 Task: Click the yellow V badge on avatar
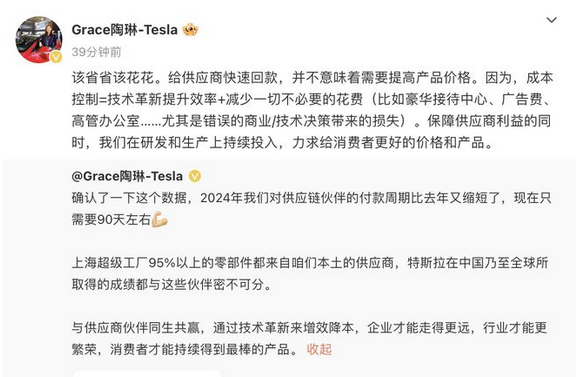coord(56,57)
